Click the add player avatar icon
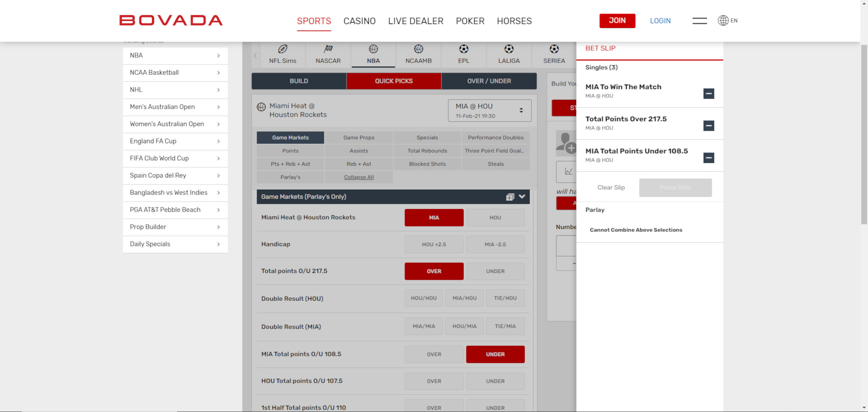 tap(566, 143)
